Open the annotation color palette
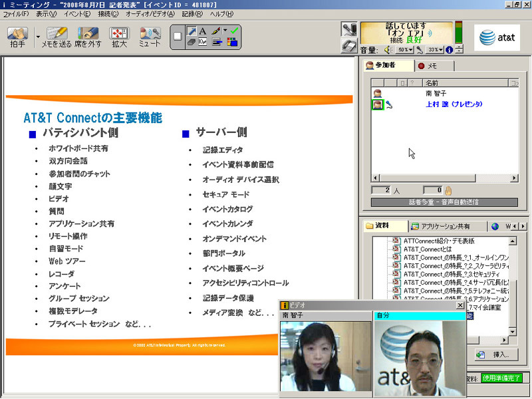Image resolution: width=532 pixels, height=399 pixels. [x=232, y=42]
